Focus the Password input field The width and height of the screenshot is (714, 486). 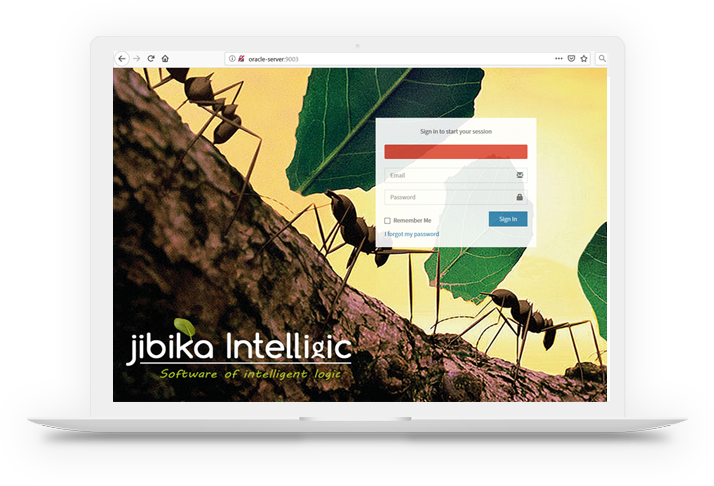coord(456,197)
